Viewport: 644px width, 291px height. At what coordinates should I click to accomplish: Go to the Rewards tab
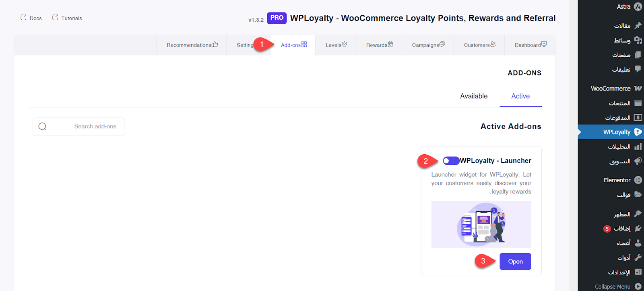(379, 45)
